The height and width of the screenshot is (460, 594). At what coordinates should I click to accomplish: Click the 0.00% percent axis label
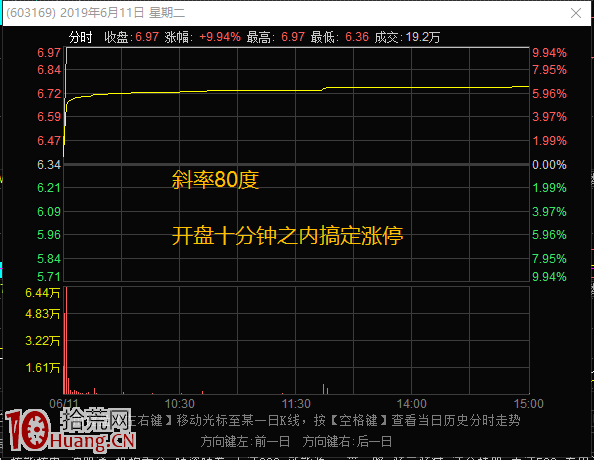point(549,165)
